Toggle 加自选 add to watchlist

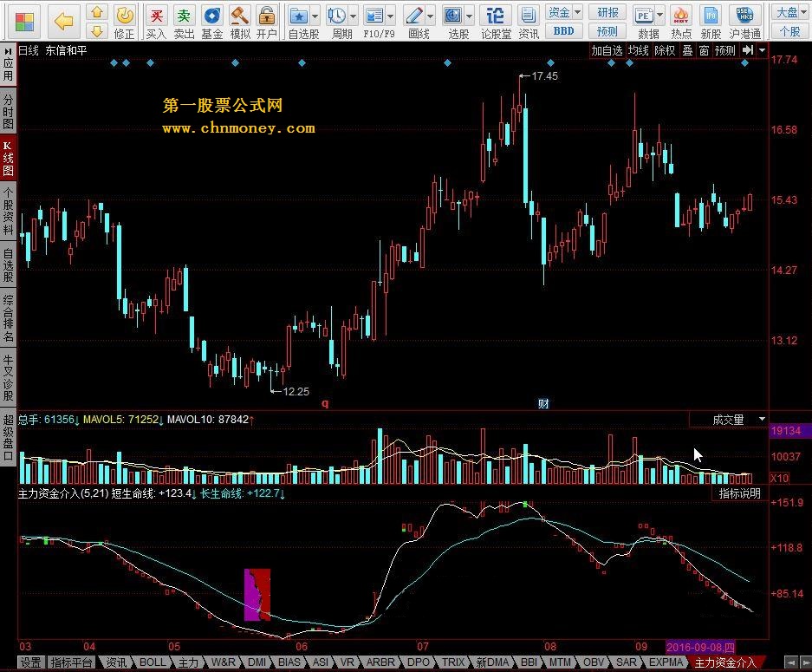point(607,50)
